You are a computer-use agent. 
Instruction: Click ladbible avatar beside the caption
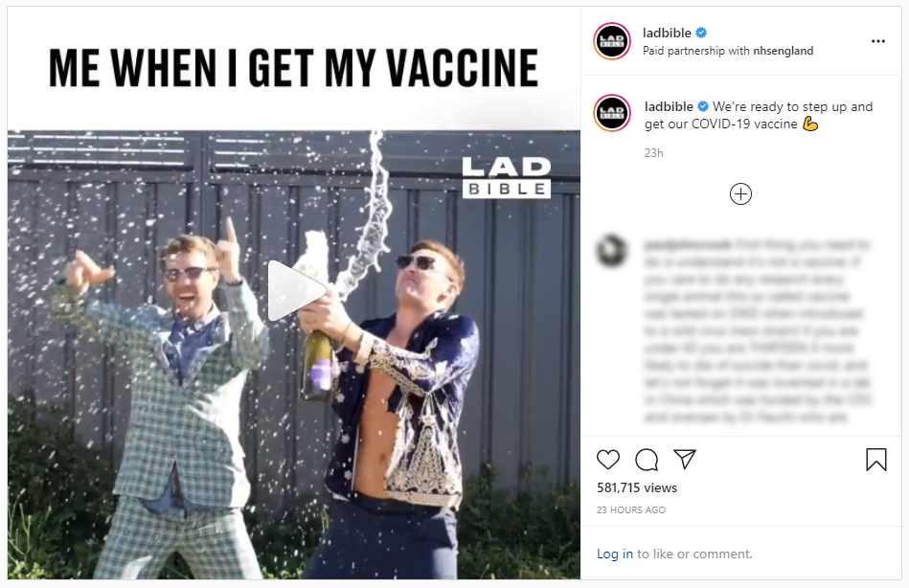(x=612, y=112)
